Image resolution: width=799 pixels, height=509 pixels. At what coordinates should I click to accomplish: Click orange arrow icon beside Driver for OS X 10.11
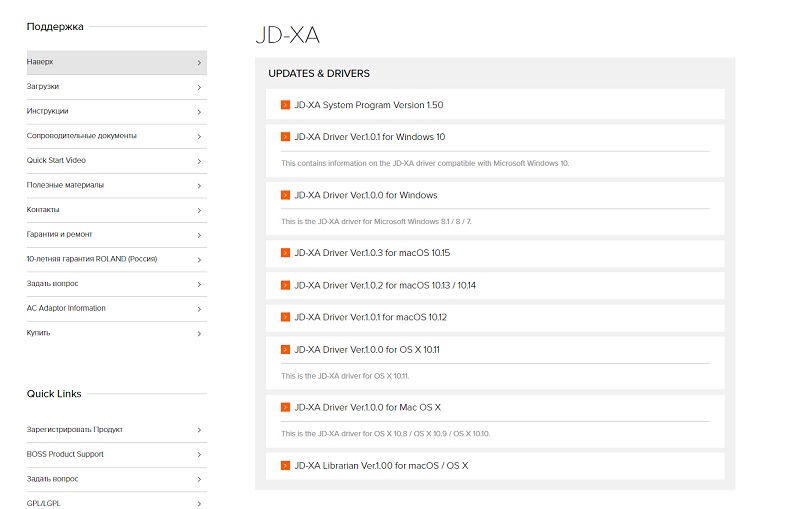click(x=285, y=350)
